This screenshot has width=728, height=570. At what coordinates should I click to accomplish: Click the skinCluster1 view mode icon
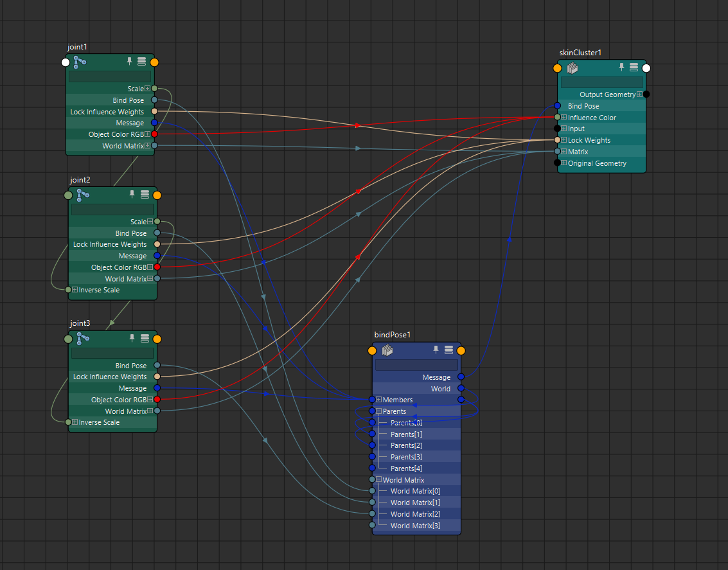pos(634,67)
